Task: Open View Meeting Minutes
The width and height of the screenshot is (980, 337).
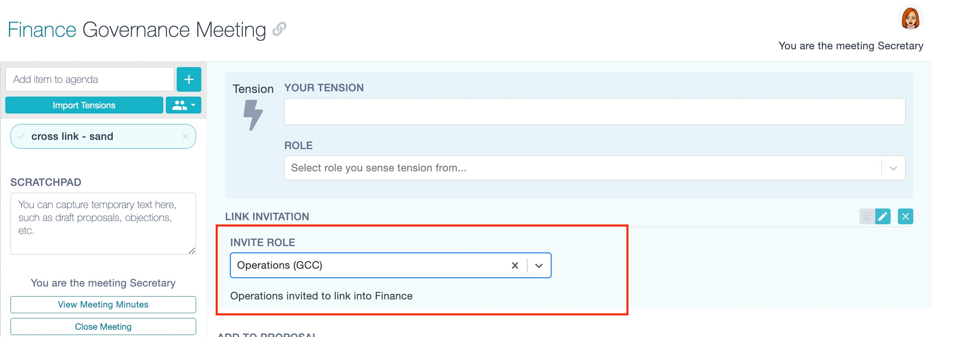Action: (103, 305)
